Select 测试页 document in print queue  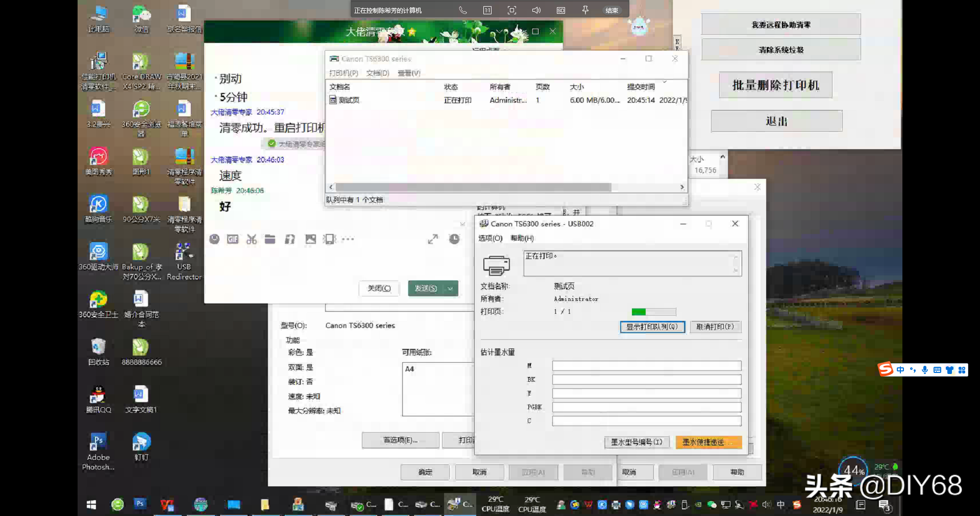(x=349, y=100)
